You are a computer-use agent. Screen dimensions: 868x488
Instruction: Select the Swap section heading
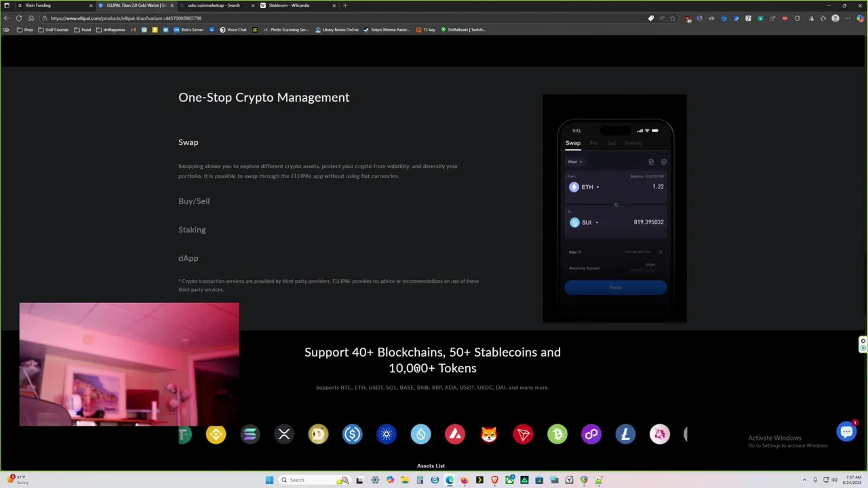click(x=189, y=142)
